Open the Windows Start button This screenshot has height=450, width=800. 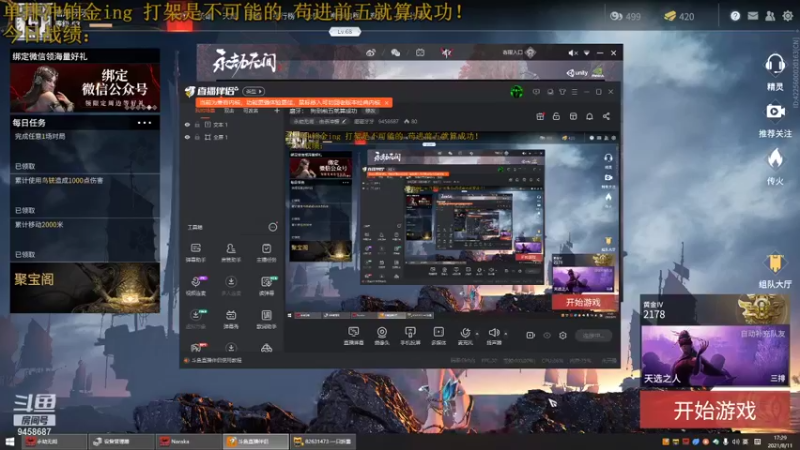pyautogui.click(x=10, y=441)
